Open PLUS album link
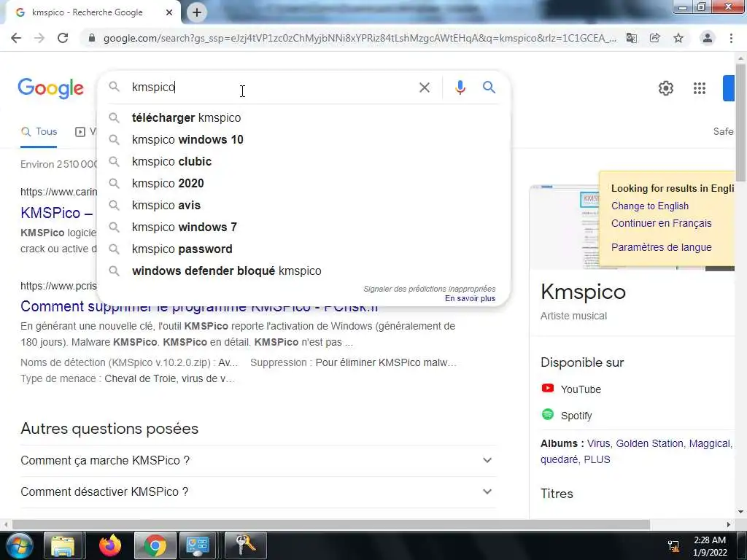747x560 pixels. (x=597, y=460)
